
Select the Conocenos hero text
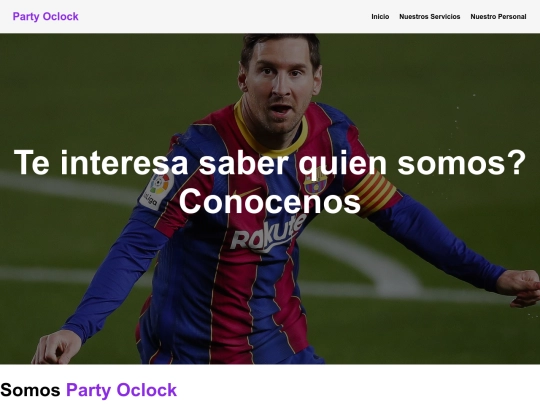(x=270, y=201)
